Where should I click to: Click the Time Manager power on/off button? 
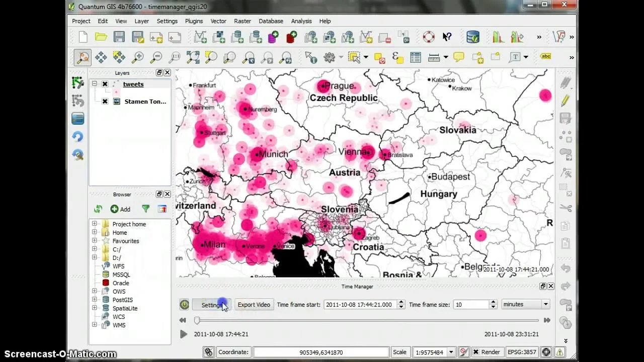[185, 305]
